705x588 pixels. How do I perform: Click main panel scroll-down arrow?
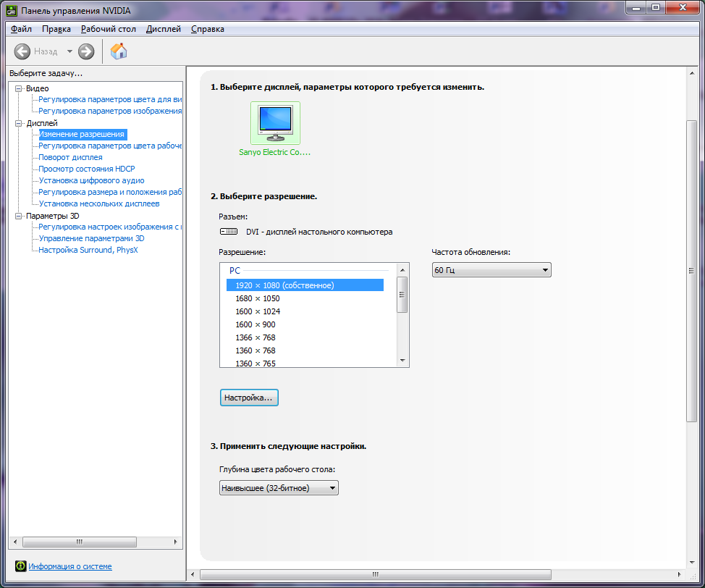[x=692, y=563]
